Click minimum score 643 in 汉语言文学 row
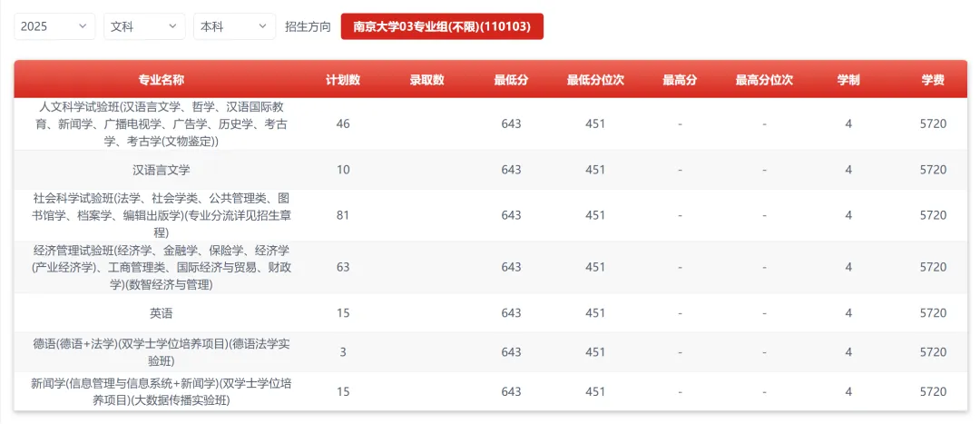This screenshot has width=980, height=424. click(511, 170)
